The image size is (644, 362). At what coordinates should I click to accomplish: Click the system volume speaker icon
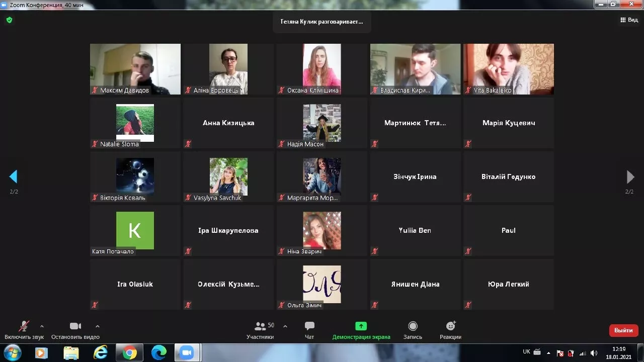pos(594,353)
